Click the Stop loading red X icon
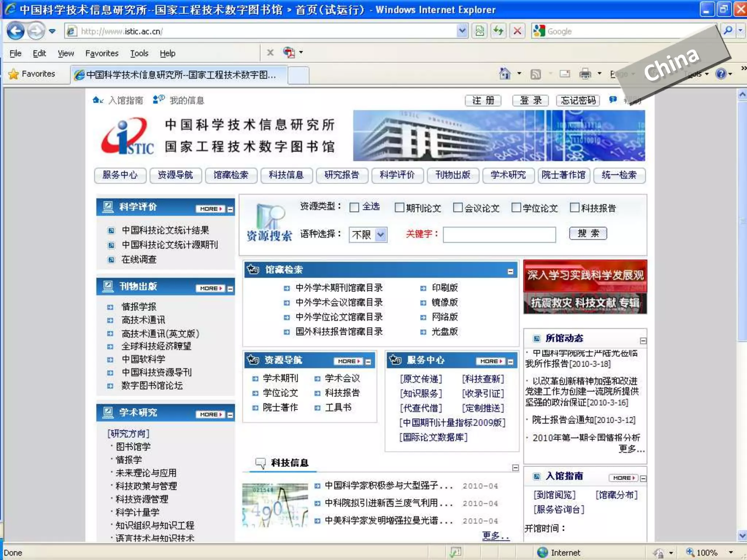Viewport: 747px width, 560px height. (517, 31)
